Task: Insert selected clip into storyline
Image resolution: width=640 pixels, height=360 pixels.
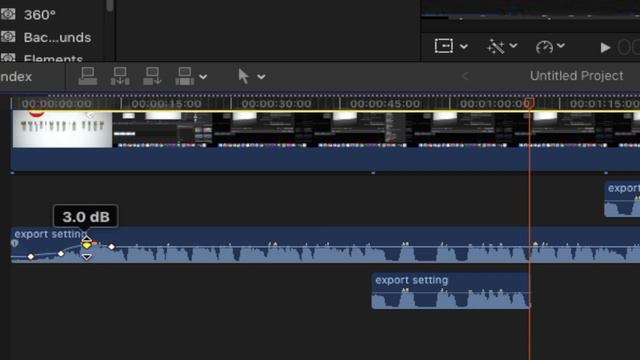Action: coord(120,76)
